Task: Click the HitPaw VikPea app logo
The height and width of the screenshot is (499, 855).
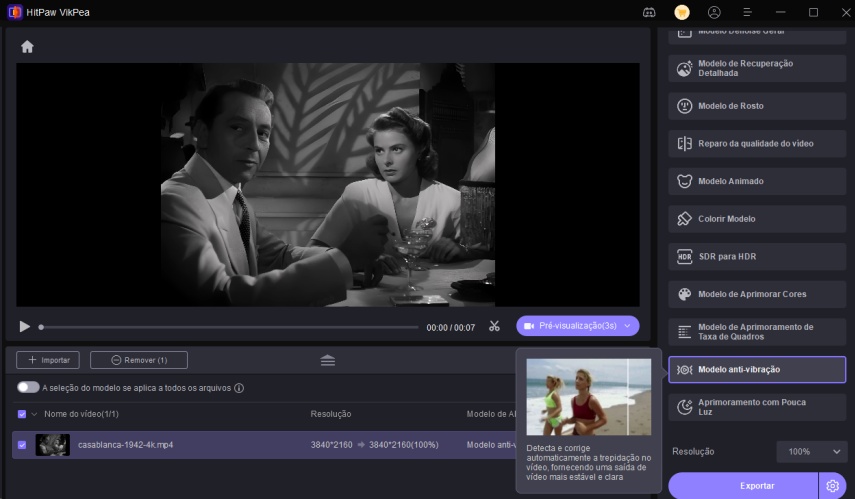Action: click(15, 12)
